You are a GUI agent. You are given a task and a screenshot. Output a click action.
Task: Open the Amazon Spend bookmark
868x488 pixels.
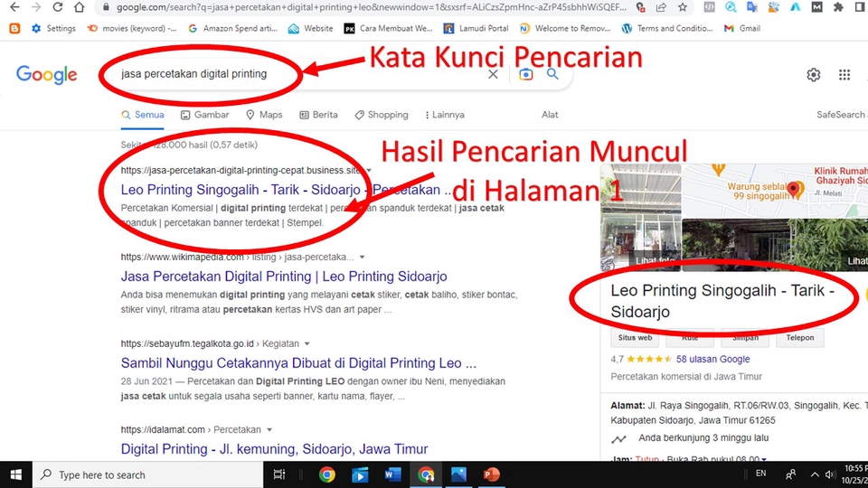[232, 28]
